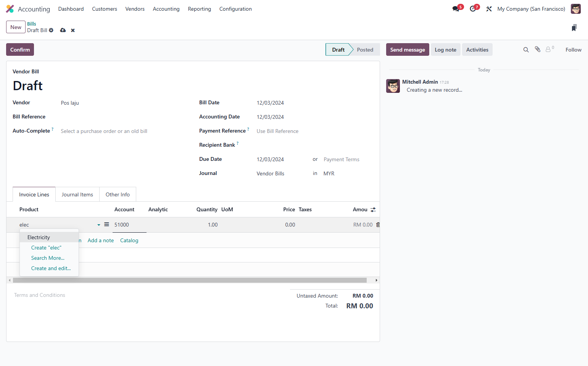The width and height of the screenshot is (588, 366).
Task: Open the debug tools icon
Action: pyautogui.click(x=489, y=9)
